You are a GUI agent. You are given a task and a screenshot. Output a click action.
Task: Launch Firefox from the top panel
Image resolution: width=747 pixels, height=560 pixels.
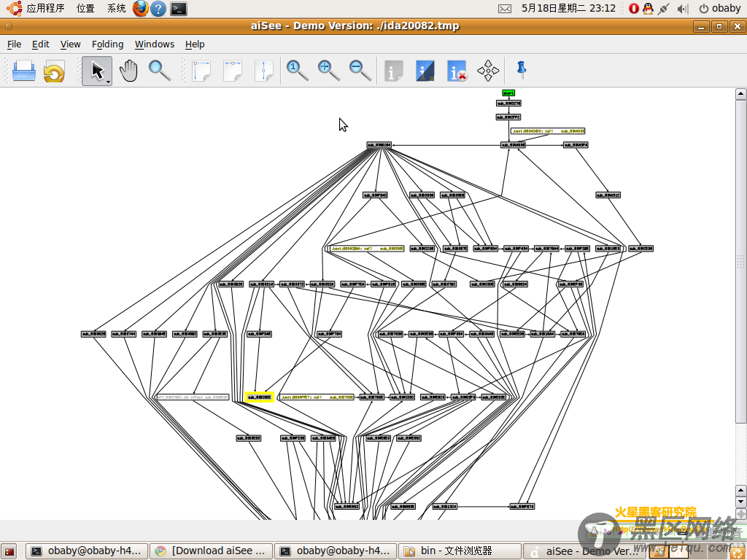[x=141, y=8]
